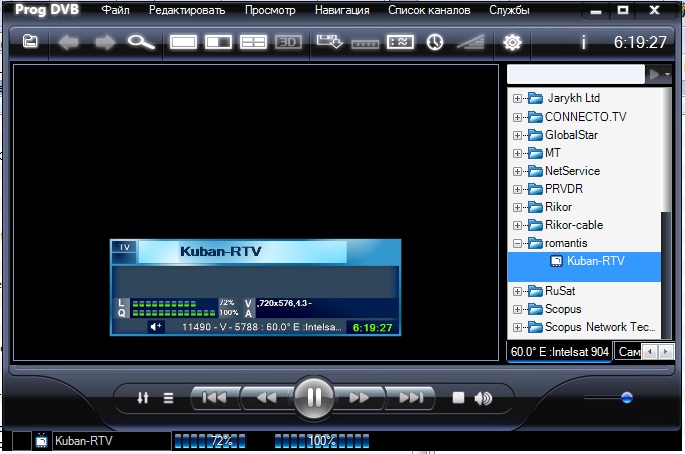685x454 pixels.
Task: Open settings with the gear icon
Action: pos(513,42)
